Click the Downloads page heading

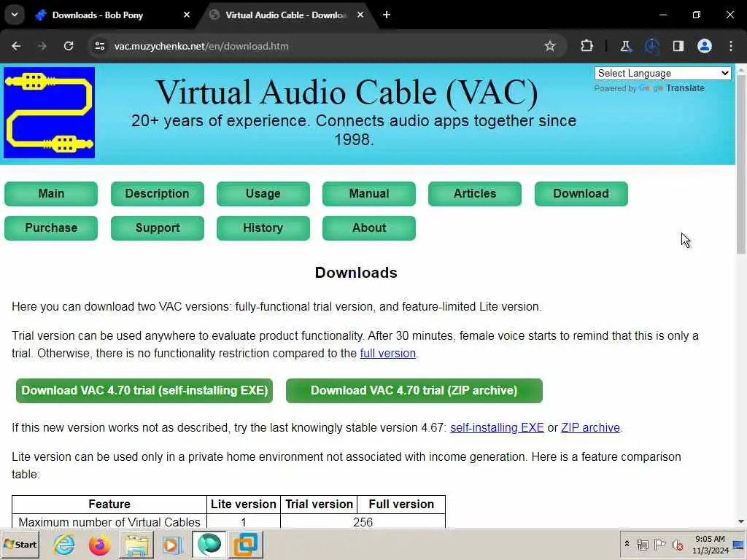coord(356,273)
